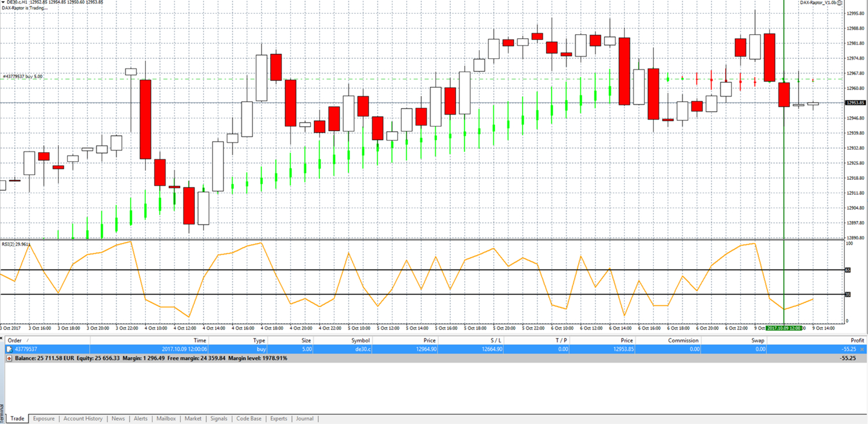The width and height of the screenshot is (868, 424).
Task: Open the Mailbox tab
Action: pos(166,419)
